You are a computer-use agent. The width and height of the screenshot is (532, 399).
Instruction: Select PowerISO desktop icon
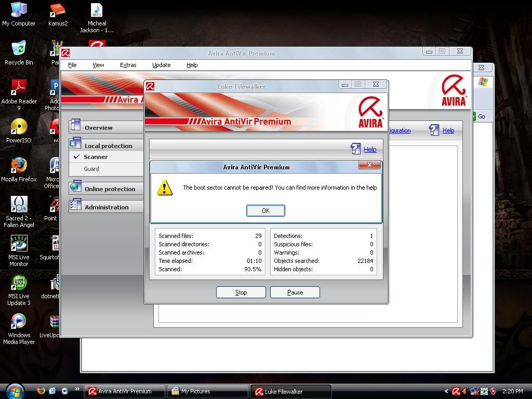coord(19,130)
